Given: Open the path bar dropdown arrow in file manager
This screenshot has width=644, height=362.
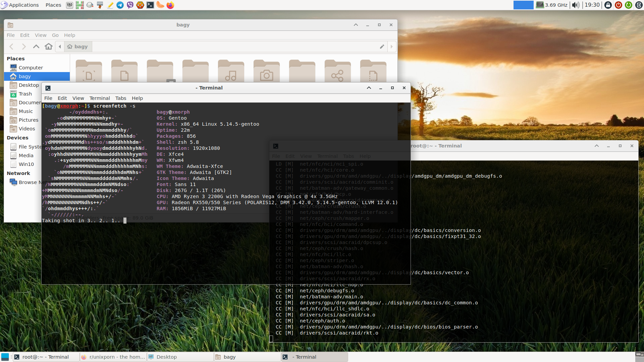Looking at the screenshot, I should (391, 47).
